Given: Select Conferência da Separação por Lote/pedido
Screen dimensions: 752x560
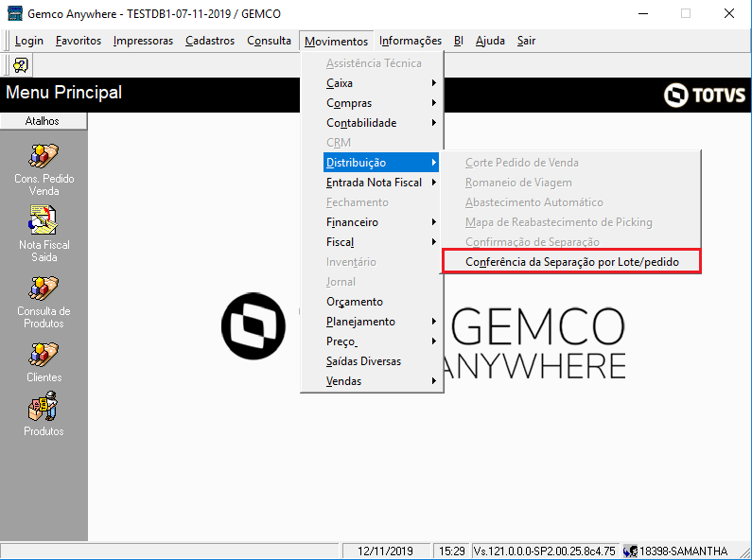Looking at the screenshot, I should pyautogui.click(x=571, y=262).
